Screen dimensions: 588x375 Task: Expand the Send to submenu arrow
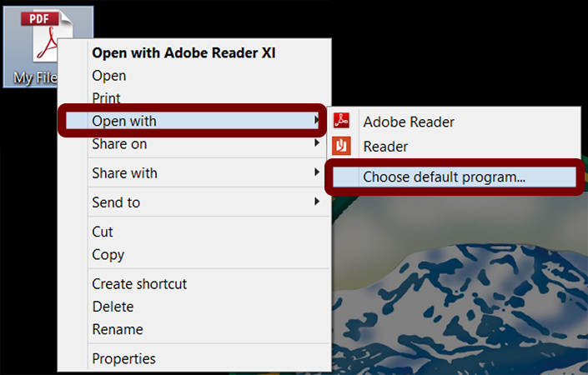[317, 202]
